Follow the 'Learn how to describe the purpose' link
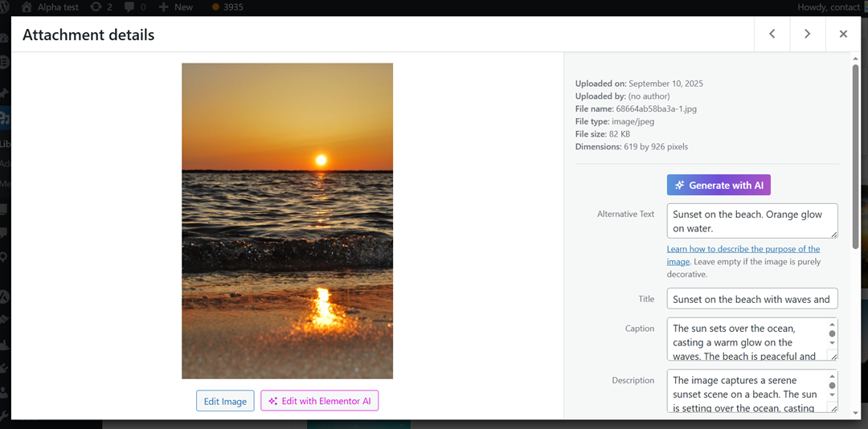Screen dimensions: 868x429 click(743, 249)
